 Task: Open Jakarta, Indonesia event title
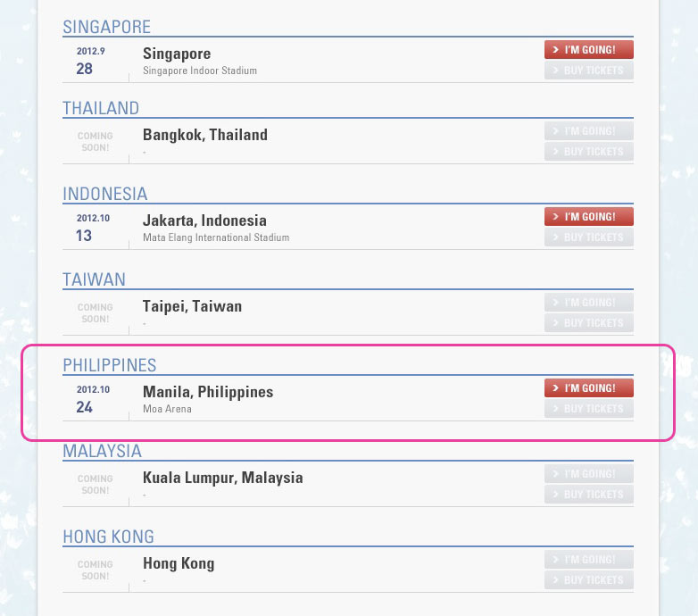point(204,221)
